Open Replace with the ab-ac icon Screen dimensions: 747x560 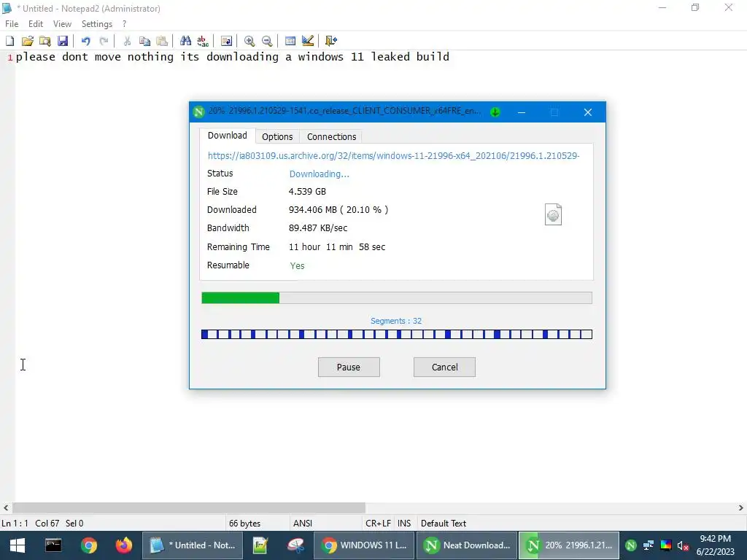[x=203, y=41]
